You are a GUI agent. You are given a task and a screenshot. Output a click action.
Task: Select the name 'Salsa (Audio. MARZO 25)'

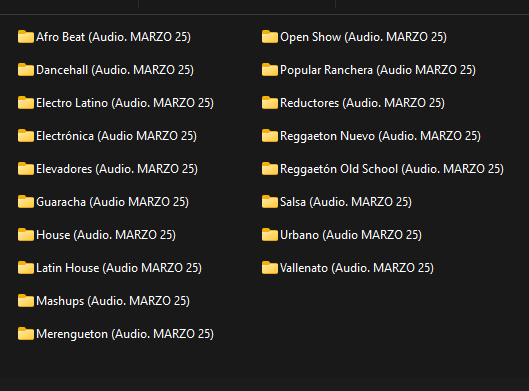pyautogui.click(x=346, y=202)
